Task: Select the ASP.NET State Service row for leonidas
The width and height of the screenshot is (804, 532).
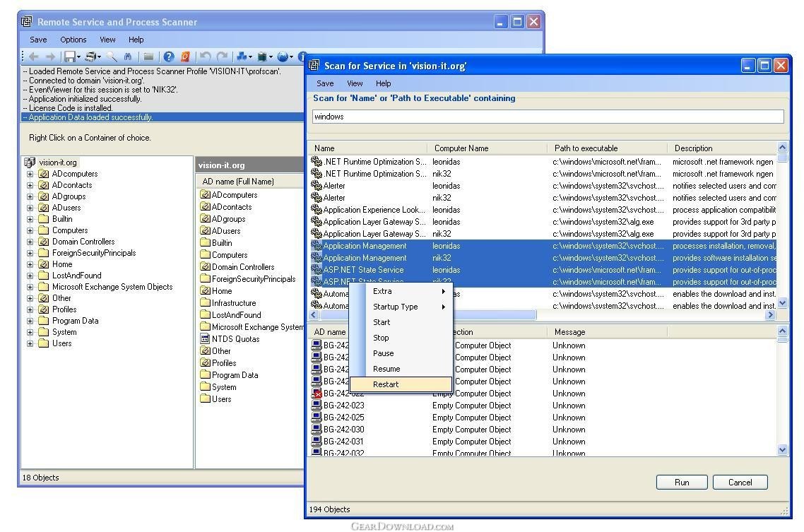Action: pos(543,270)
